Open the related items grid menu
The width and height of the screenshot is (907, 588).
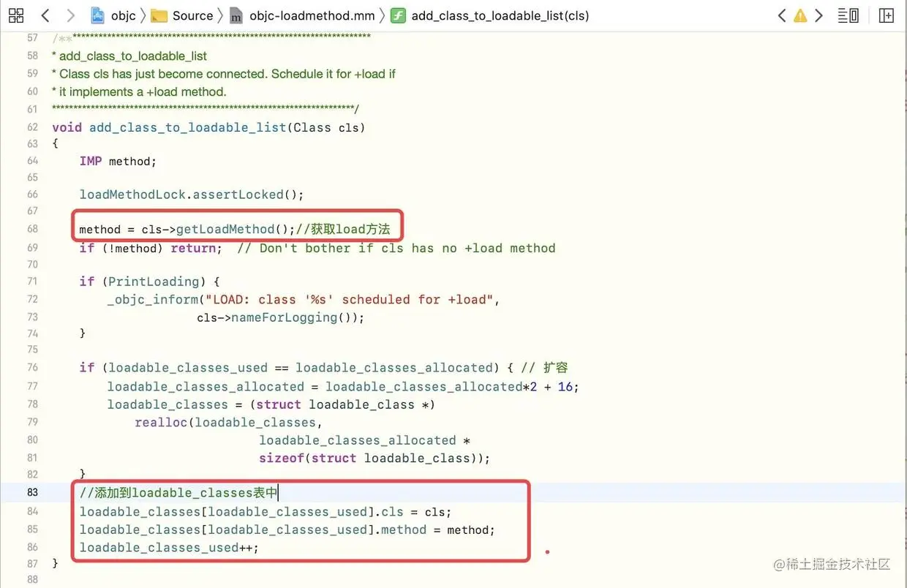[x=16, y=15]
